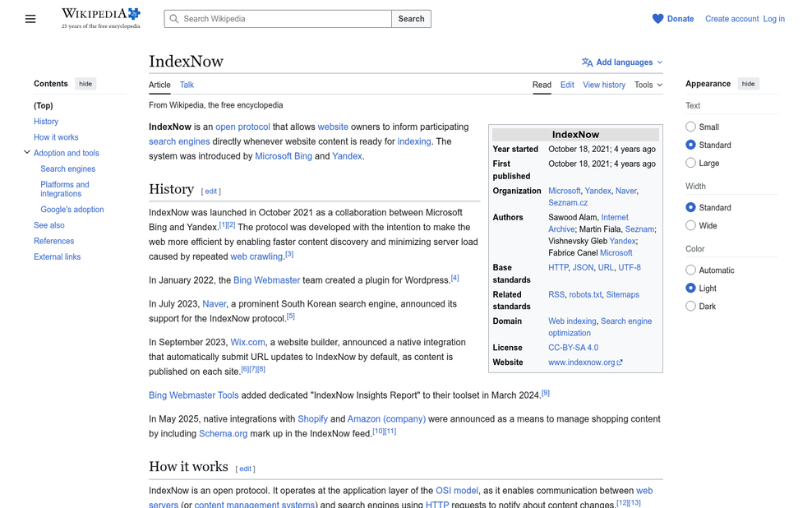
Task: Select Large text size
Action: [x=690, y=163]
